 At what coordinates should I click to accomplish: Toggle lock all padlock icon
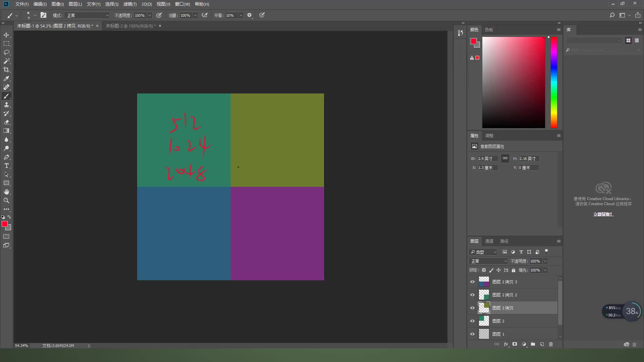[514, 270]
